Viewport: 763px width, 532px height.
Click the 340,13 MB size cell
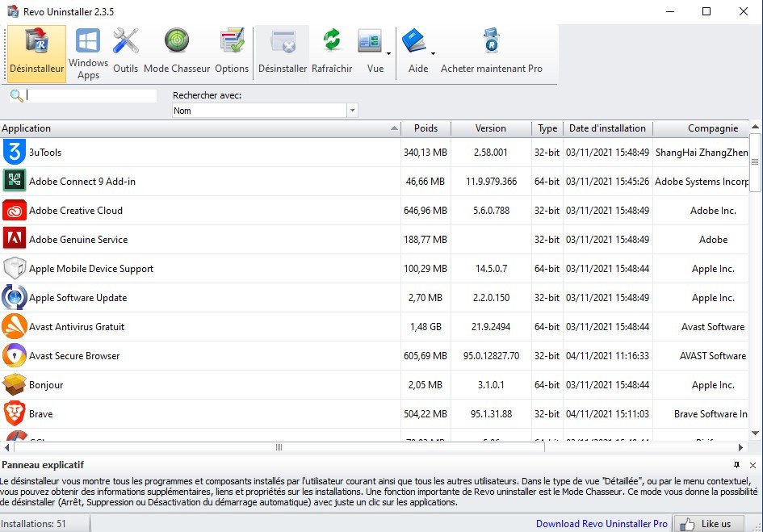point(426,153)
